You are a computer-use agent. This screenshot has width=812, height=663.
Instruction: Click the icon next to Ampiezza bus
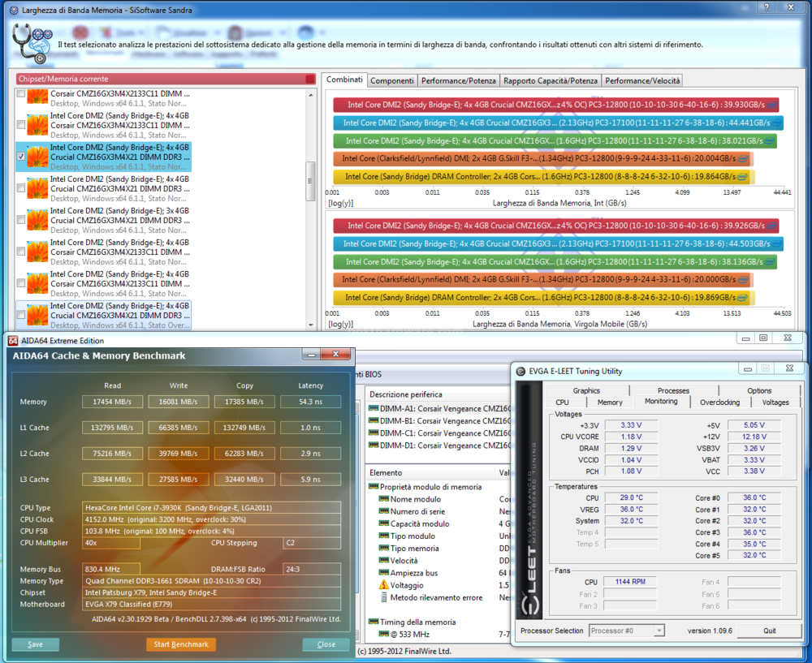coord(384,573)
